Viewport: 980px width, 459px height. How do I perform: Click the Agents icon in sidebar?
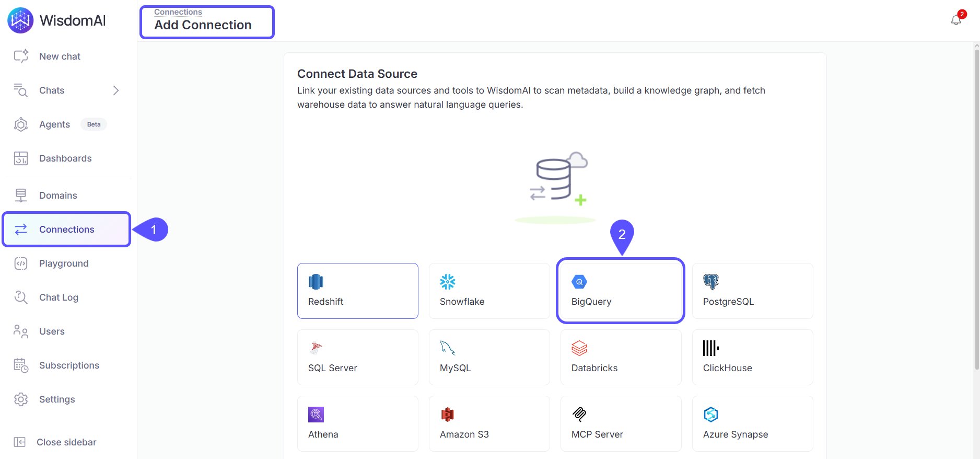21,124
